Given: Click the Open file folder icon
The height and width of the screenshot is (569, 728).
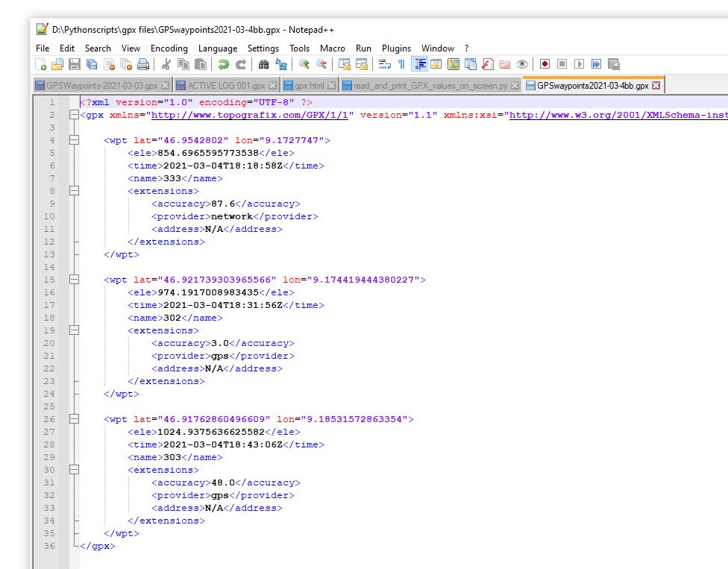Looking at the screenshot, I should click(x=57, y=65).
